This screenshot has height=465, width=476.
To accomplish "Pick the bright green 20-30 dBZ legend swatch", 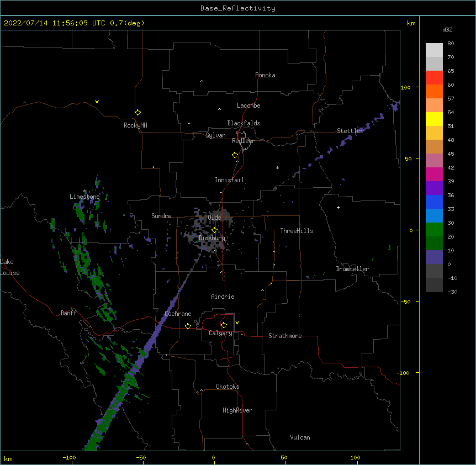I will point(434,230).
